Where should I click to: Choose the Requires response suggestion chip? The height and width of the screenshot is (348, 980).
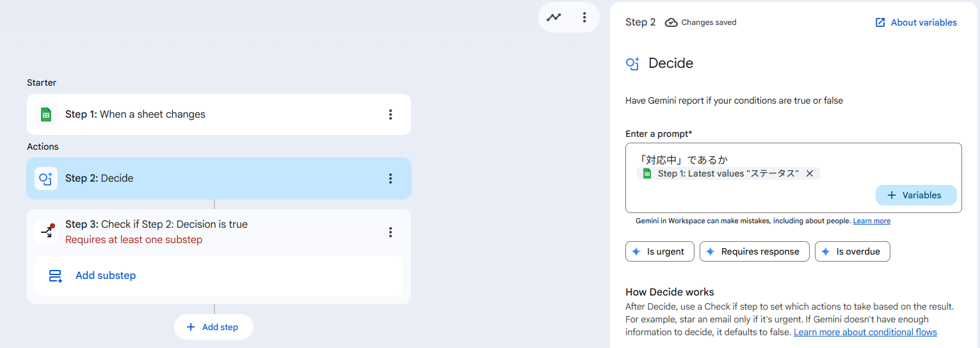[x=754, y=251]
